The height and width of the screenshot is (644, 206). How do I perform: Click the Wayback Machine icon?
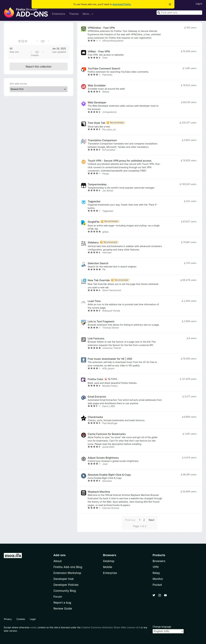84,493
